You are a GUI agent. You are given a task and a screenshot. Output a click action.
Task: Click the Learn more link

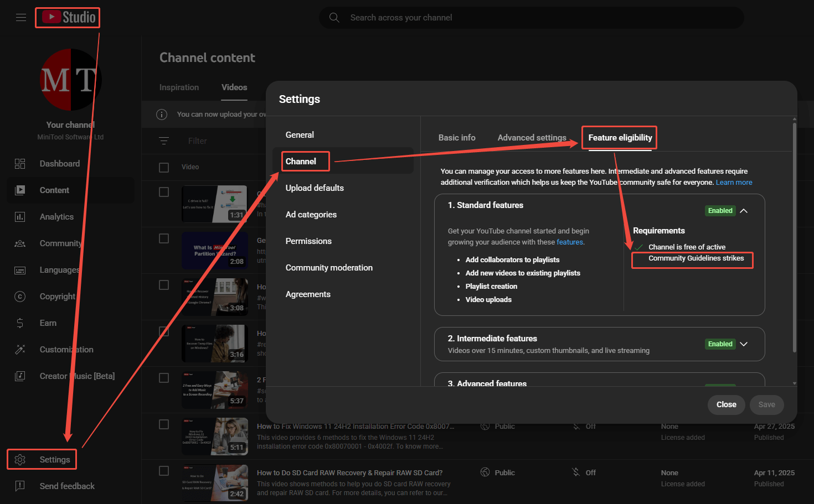[x=734, y=182]
